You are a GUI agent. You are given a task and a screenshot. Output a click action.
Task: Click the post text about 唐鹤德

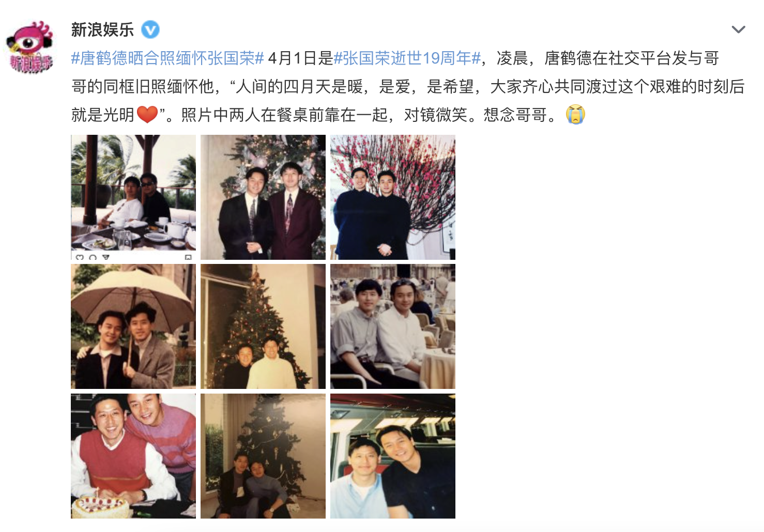tap(408, 86)
